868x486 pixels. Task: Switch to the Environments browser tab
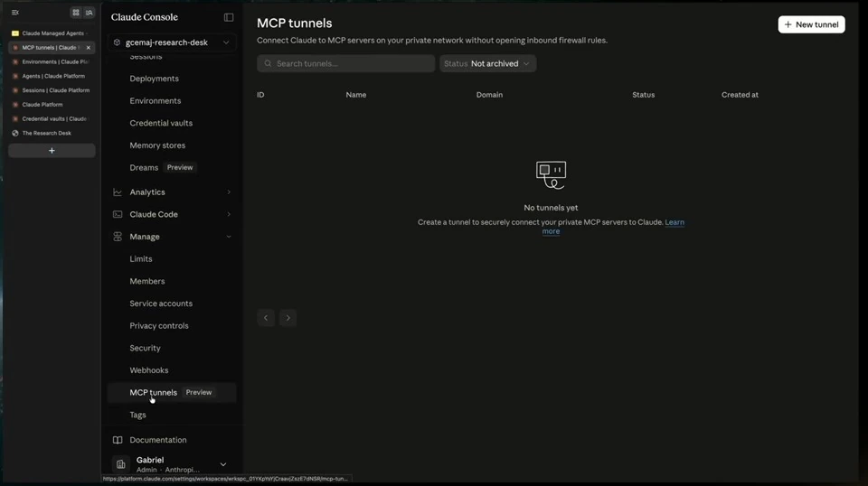tap(52, 62)
